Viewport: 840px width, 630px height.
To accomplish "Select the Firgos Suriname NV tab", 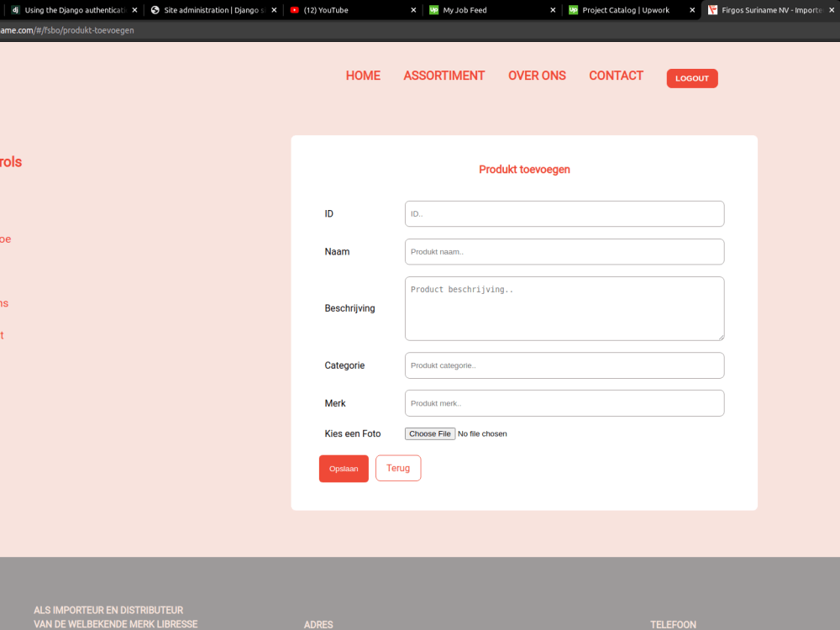I will (770, 10).
